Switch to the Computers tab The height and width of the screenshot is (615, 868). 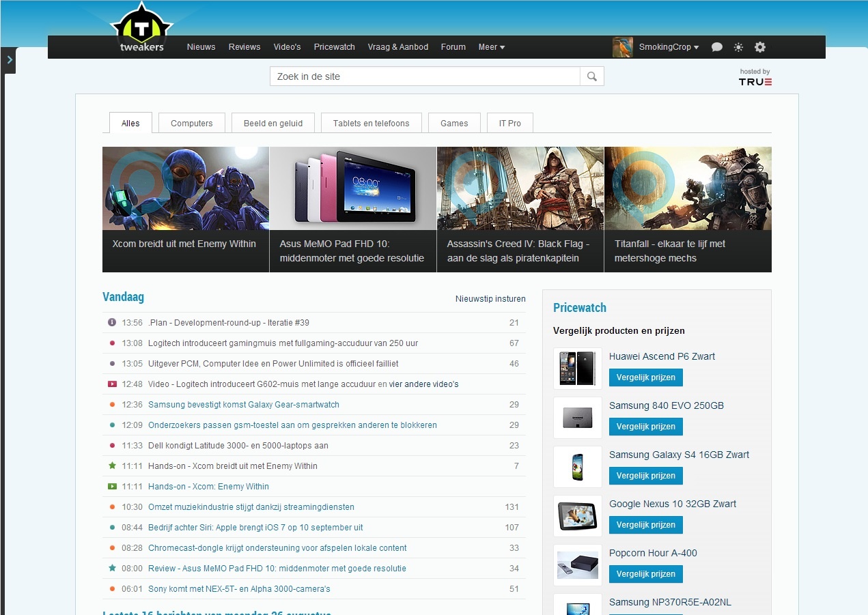tap(192, 123)
